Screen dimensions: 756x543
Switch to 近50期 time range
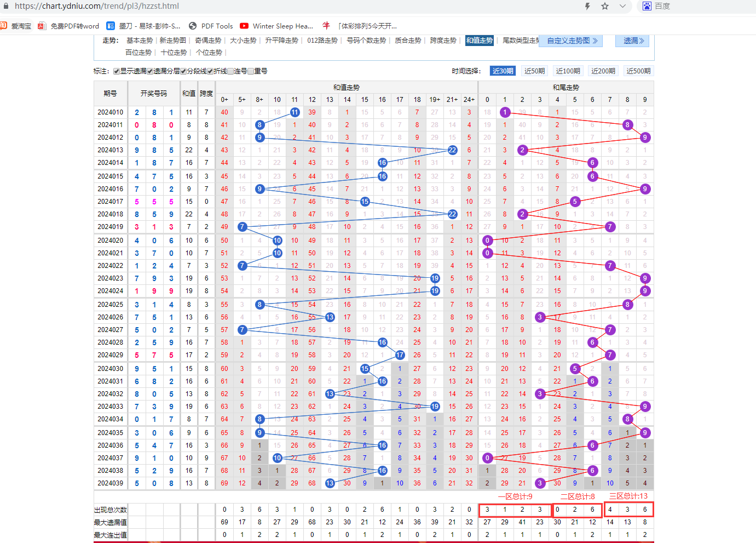click(x=534, y=71)
